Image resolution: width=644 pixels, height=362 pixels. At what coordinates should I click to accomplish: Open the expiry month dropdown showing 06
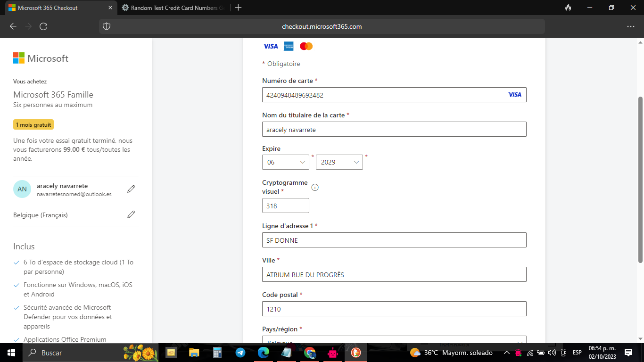point(286,162)
